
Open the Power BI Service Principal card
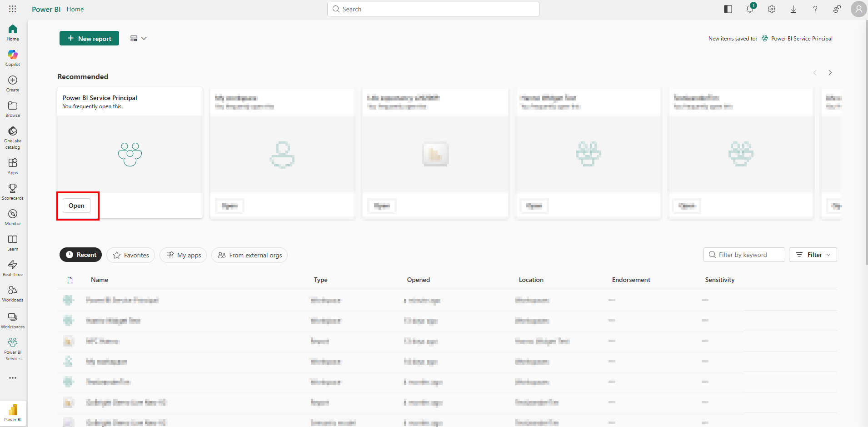[x=76, y=206]
